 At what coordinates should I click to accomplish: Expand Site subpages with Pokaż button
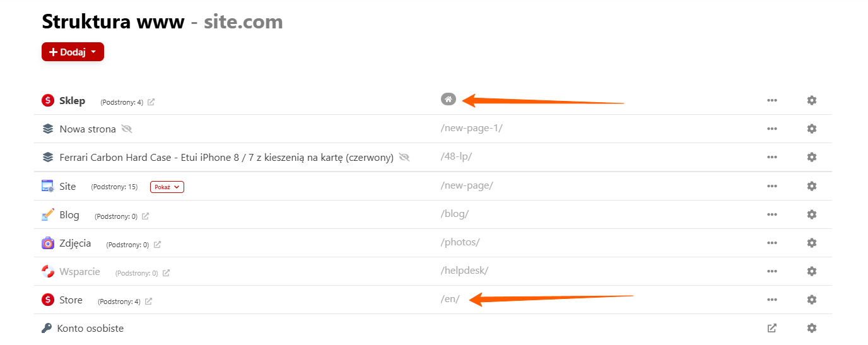(x=167, y=187)
